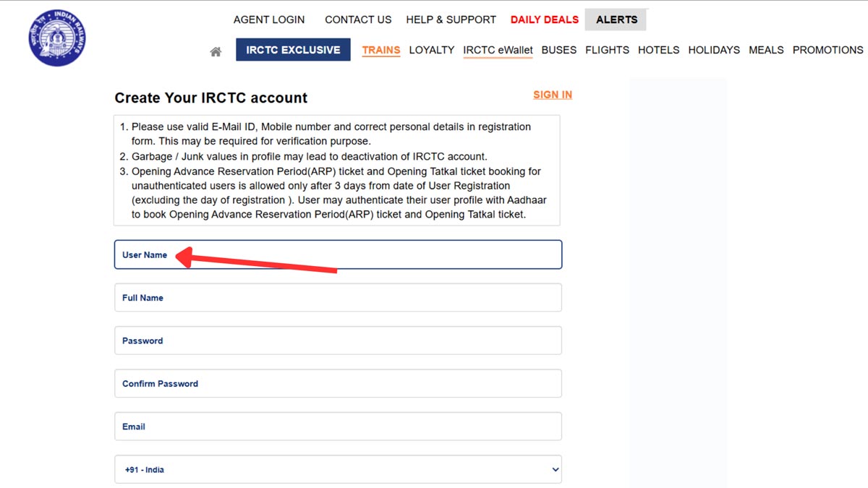
Task: Open the HOTELS section
Action: click(x=658, y=50)
